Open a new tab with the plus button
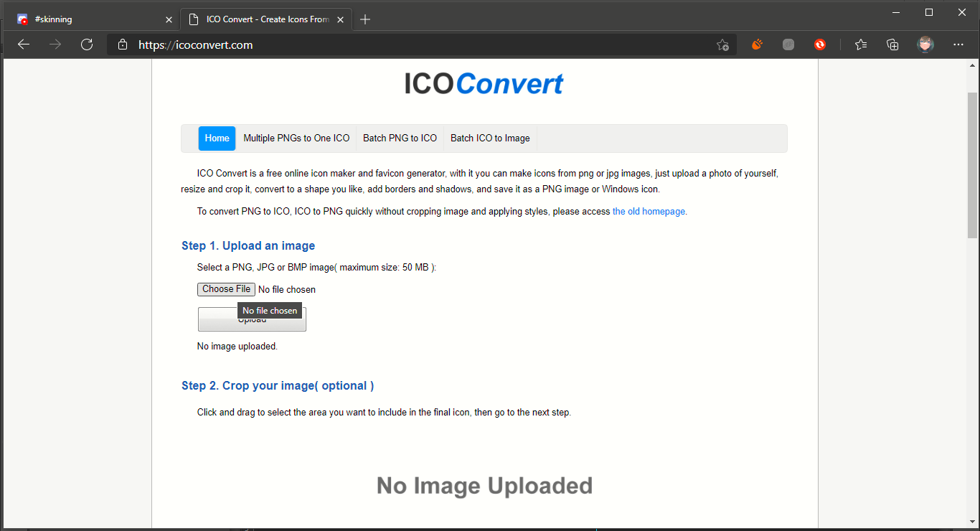980x531 pixels. click(x=365, y=19)
